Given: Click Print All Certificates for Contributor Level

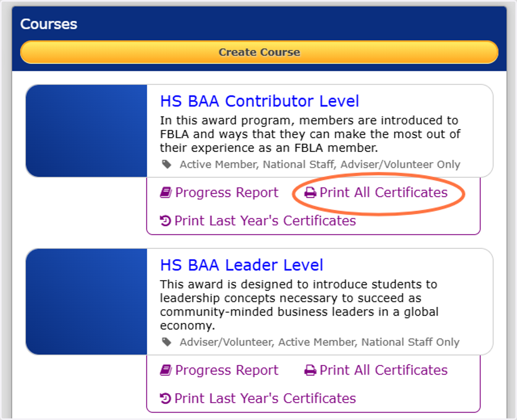Looking at the screenshot, I should point(376,193).
